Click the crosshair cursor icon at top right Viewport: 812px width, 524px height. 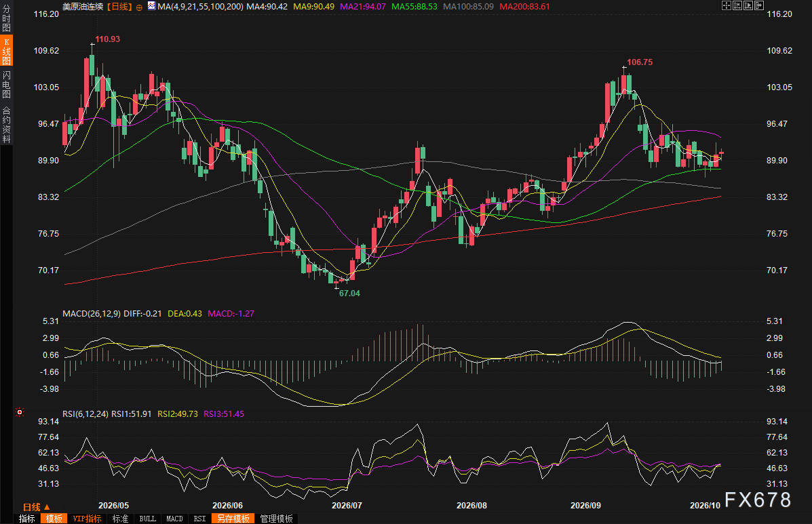(726, 5)
